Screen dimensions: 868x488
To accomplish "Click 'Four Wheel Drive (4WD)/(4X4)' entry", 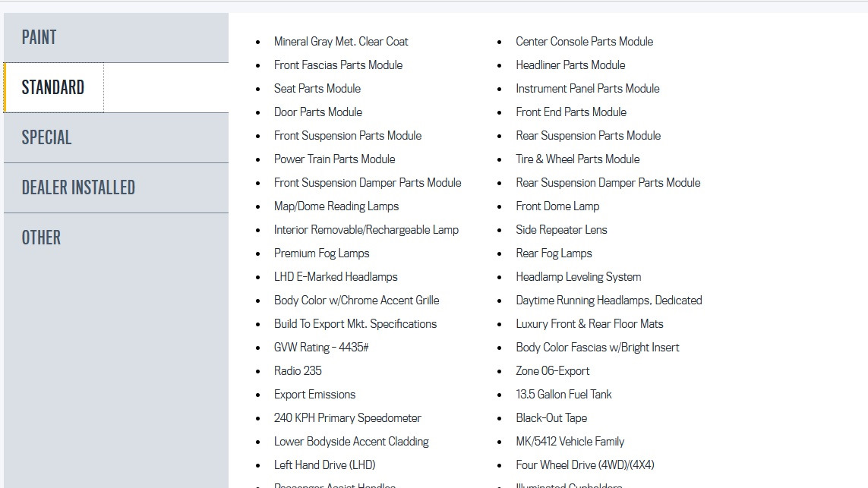I will (586, 464).
